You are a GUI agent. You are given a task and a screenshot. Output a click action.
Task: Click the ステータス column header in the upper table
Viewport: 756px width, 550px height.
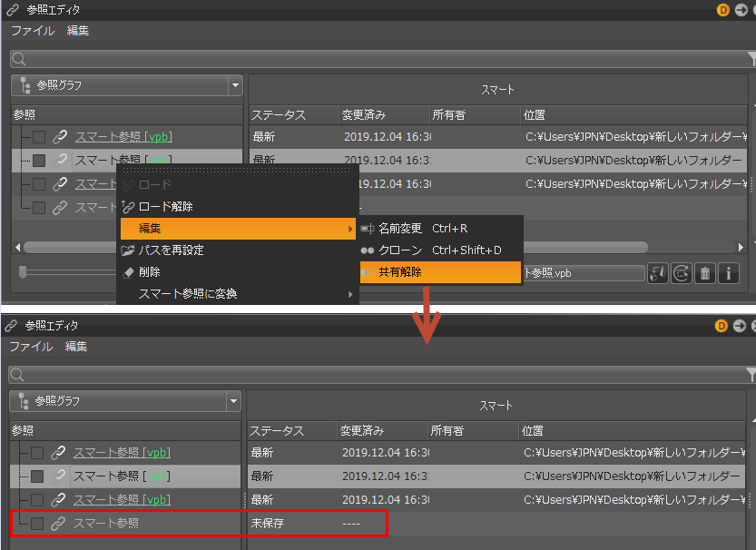pos(294,115)
